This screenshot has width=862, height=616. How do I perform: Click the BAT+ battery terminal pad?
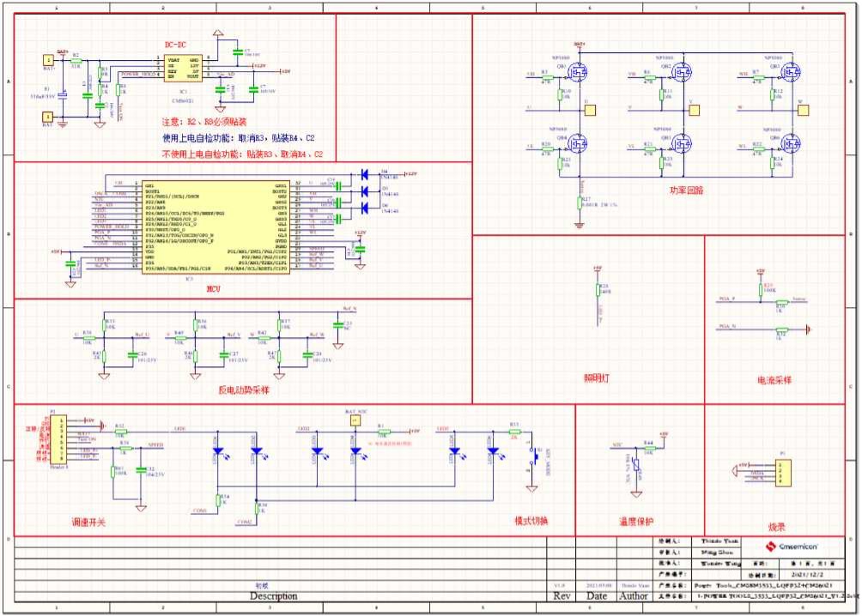47,60
